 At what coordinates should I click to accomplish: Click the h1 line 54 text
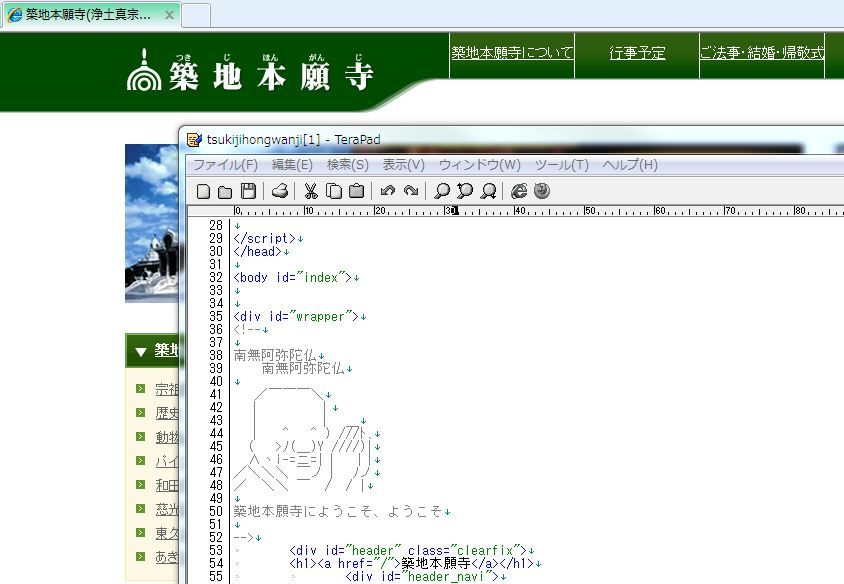point(411,564)
